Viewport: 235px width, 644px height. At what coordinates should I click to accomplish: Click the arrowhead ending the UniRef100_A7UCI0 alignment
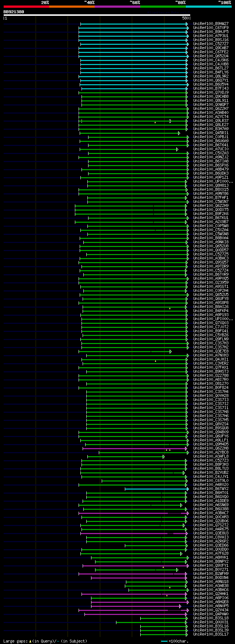[177, 149]
